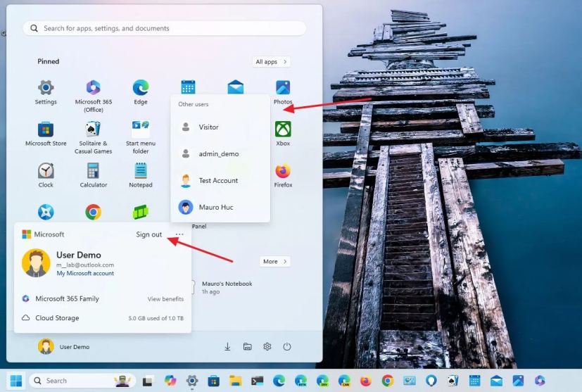The height and width of the screenshot is (392, 582).
Task: Open Settings from the pinned apps
Action: (x=46, y=92)
